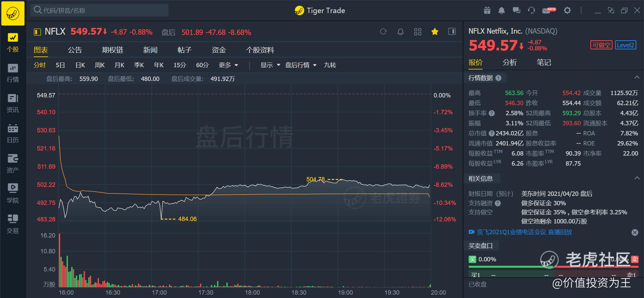Open the 行情 market sidebar icon
644x298 pixels.
[13, 73]
